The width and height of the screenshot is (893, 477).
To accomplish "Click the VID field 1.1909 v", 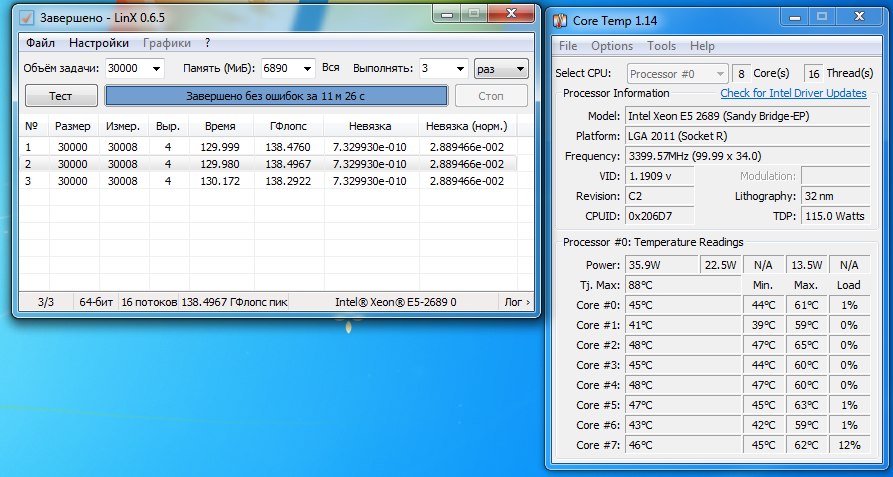I will (x=659, y=176).
